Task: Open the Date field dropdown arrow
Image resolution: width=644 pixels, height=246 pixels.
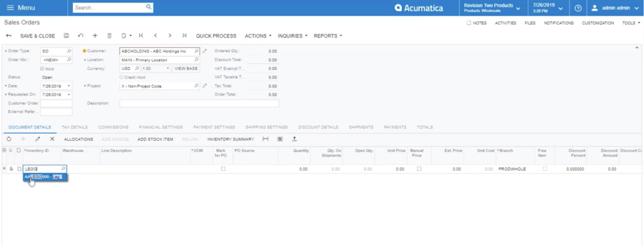Action: coord(69,86)
